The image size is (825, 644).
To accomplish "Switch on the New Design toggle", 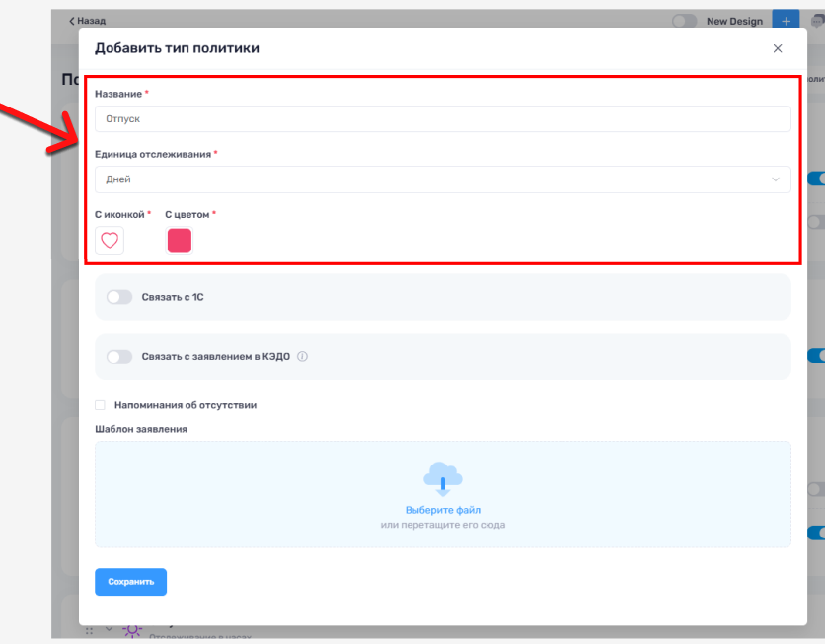I will (685, 21).
